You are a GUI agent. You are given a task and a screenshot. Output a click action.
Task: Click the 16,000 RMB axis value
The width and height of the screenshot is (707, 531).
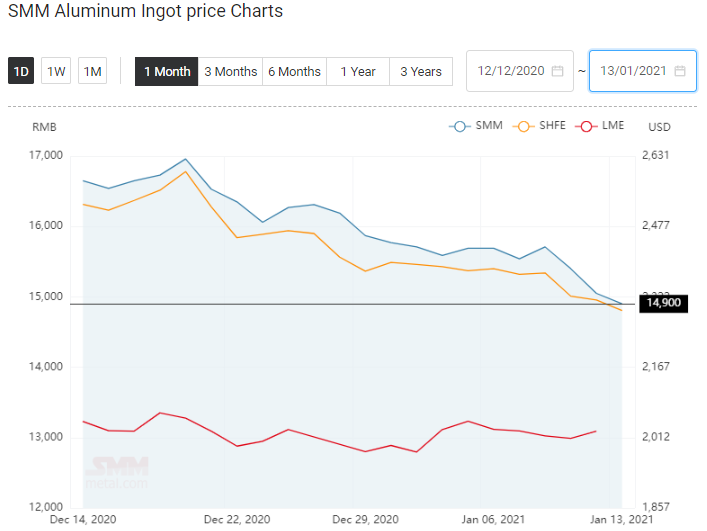(x=46, y=225)
